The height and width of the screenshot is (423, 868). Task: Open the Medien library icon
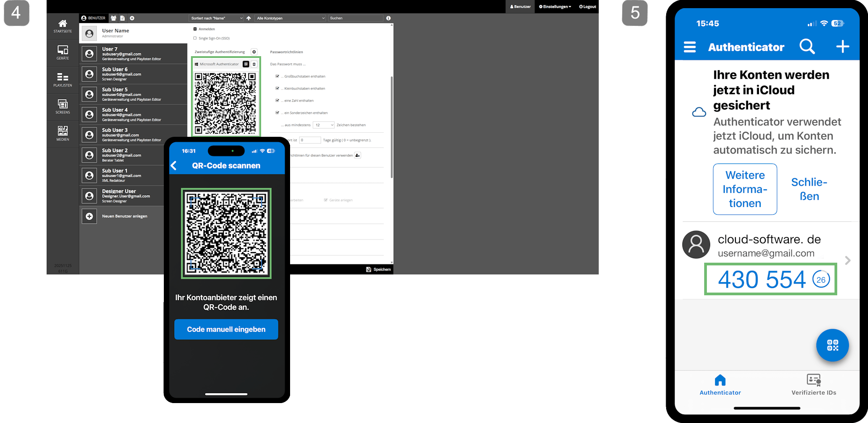(x=62, y=133)
